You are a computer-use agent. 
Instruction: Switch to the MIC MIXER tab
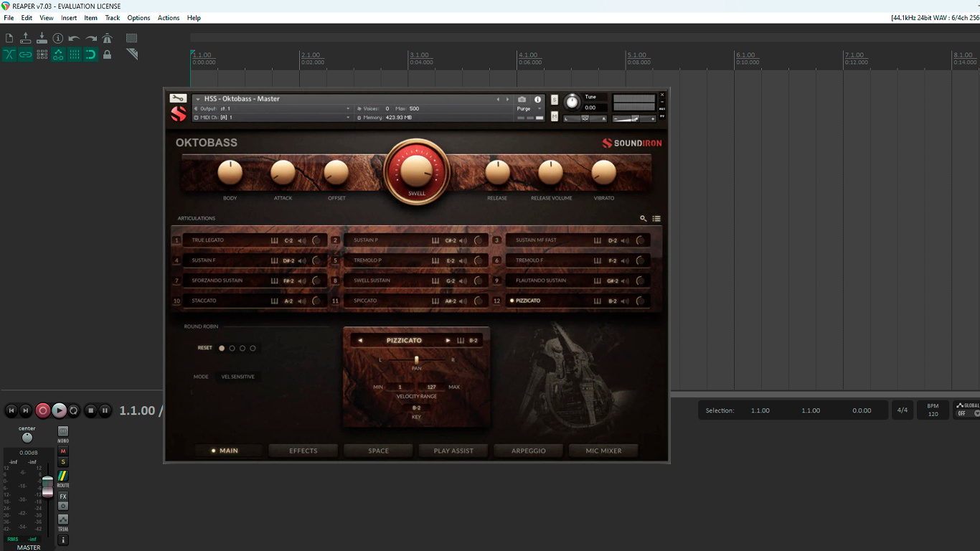coord(603,451)
